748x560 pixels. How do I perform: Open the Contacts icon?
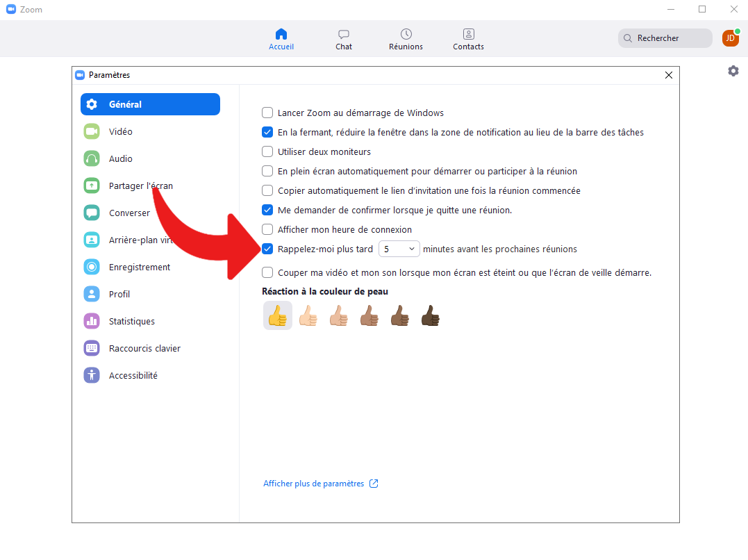pyautogui.click(x=468, y=34)
